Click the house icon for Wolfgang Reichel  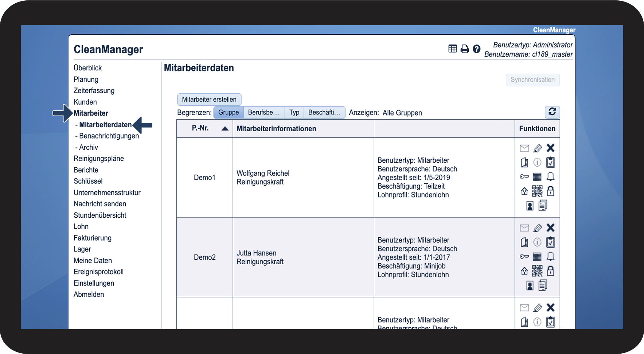coord(524,191)
